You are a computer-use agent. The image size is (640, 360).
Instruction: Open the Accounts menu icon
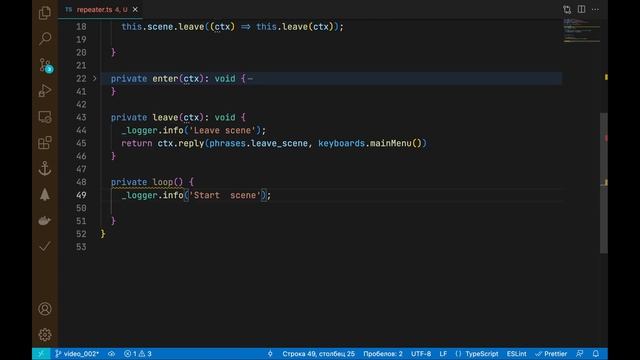[45, 309]
